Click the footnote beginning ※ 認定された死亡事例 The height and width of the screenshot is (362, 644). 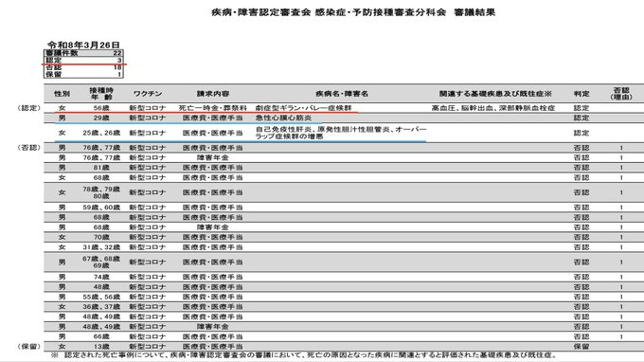pyautogui.click(x=304, y=355)
